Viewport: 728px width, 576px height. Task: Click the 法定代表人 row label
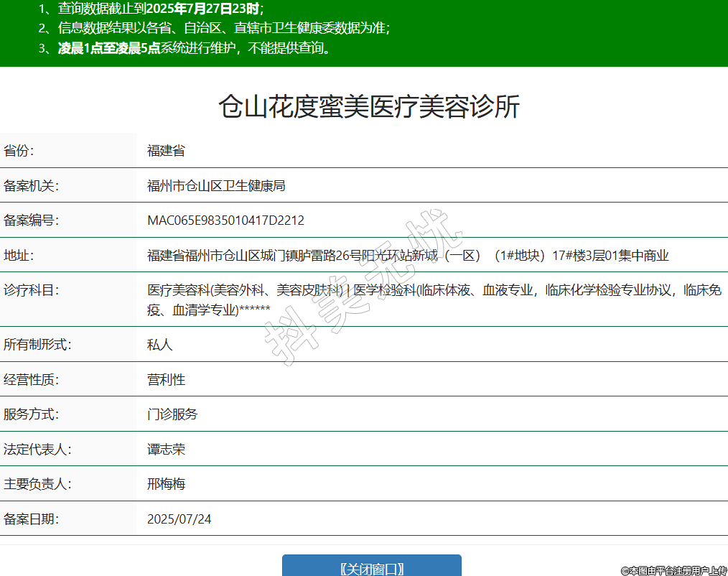37,450
